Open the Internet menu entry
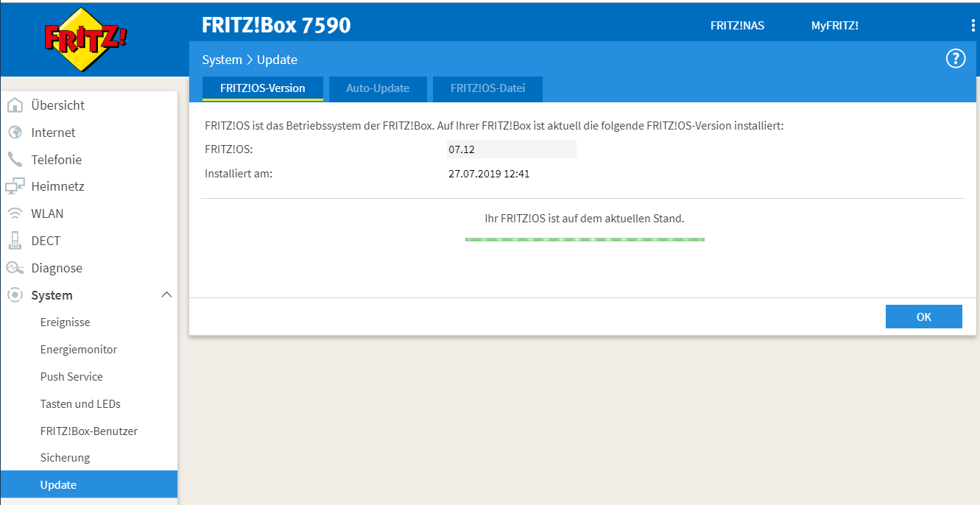This screenshot has width=980, height=505. click(53, 133)
